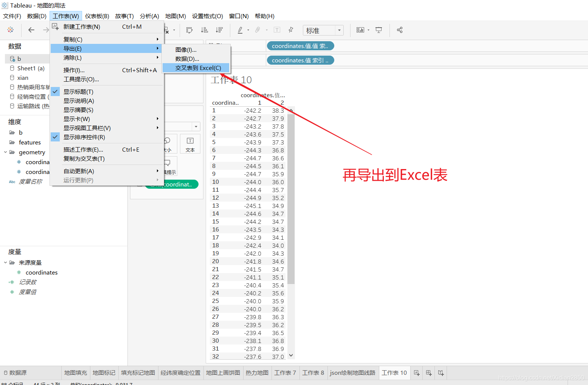
Task: Click the new dashboard icon at bottom
Action: point(429,373)
